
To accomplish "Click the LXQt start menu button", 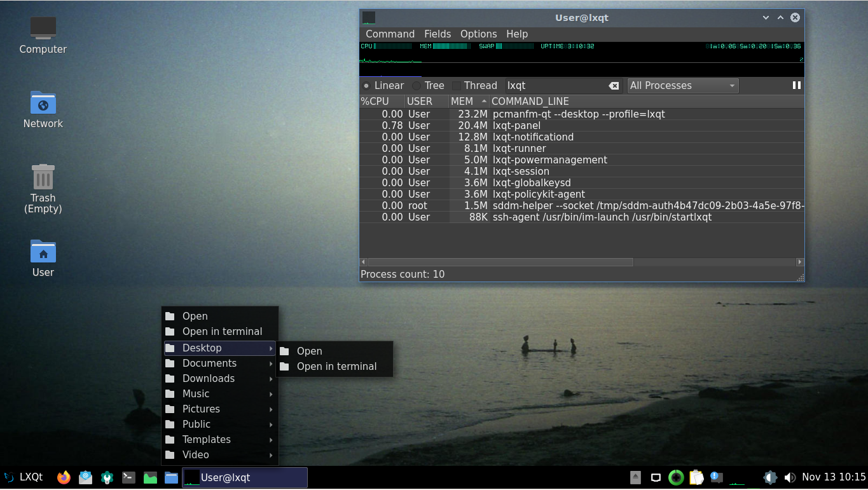I will (24, 477).
